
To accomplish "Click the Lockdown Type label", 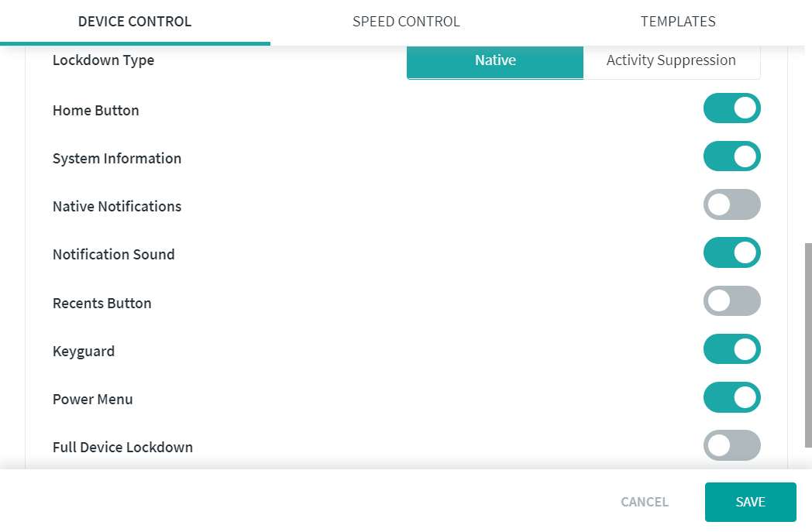I will (103, 60).
